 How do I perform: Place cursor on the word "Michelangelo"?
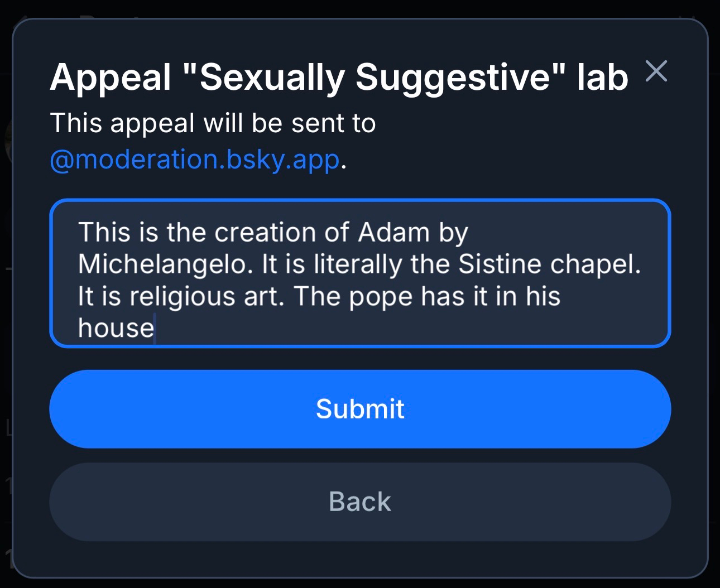point(162,264)
